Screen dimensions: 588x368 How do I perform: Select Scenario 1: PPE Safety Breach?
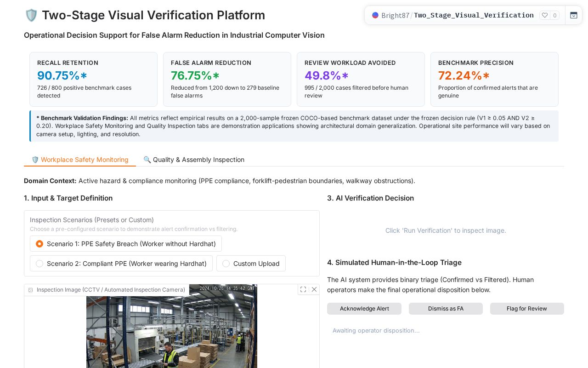pyautogui.click(x=126, y=244)
